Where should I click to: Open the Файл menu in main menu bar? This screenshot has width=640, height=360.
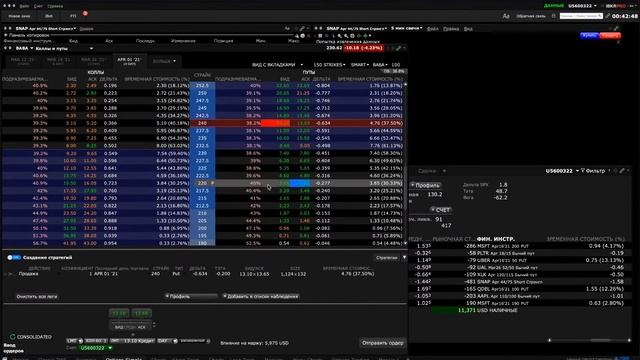coord(24,6)
